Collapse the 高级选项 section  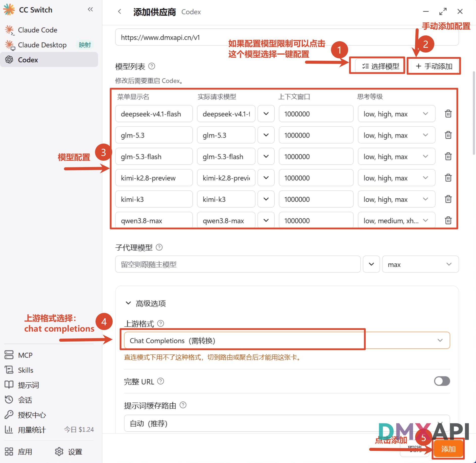click(146, 303)
